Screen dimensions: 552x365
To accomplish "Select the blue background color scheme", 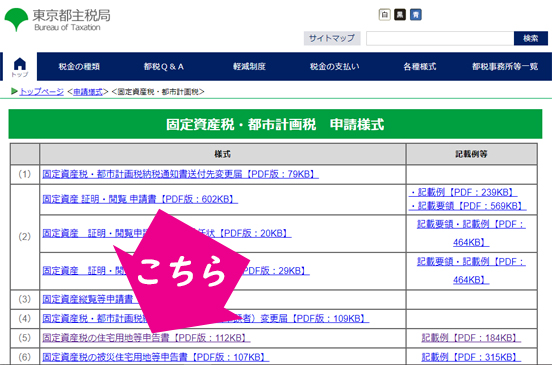I will coord(416,15).
